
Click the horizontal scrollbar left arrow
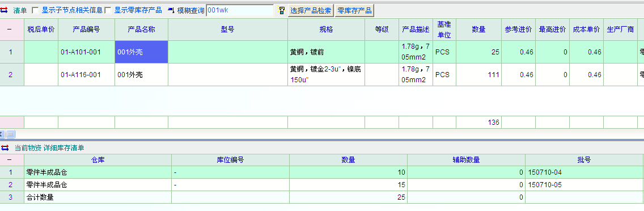2,134
